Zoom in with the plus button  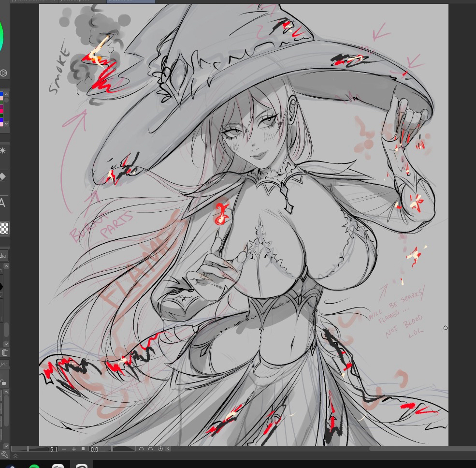pos(74,449)
